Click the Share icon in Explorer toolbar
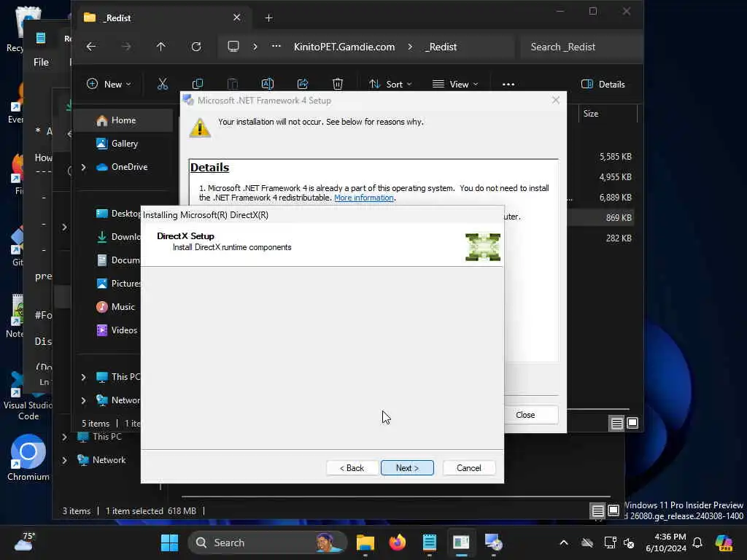This screenshot has width=747, height=560. click(303, 85)
